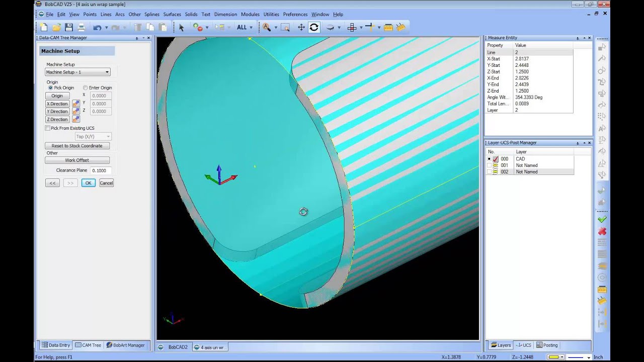Click the << previous step button
The image size is (644, 362).
(52, 183)
